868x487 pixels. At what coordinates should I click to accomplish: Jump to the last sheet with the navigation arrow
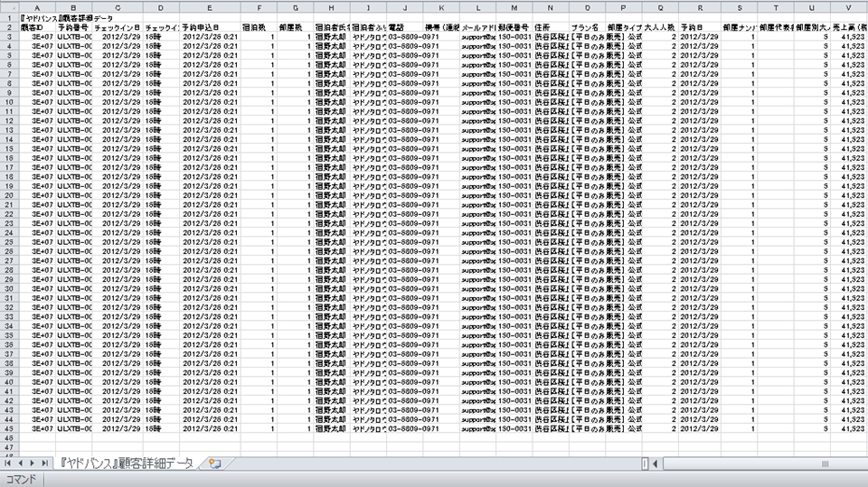click(x=44, y=464)
